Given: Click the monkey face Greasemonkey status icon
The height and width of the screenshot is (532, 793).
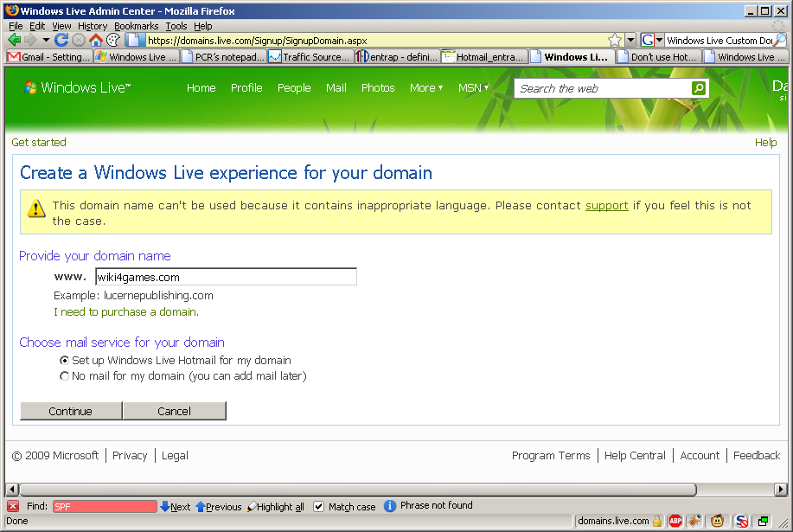Looking at the screenshot, I should tap(717, 521).
